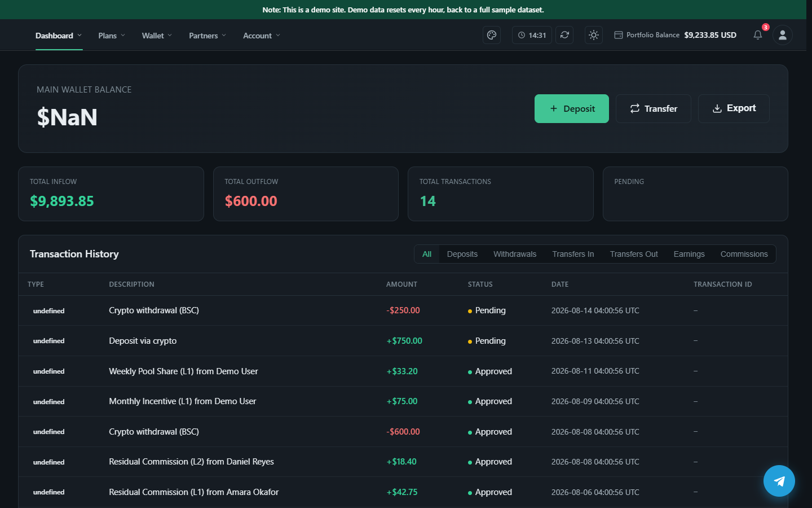Click the DESCRIPTION column header

(x=131, y=284)
